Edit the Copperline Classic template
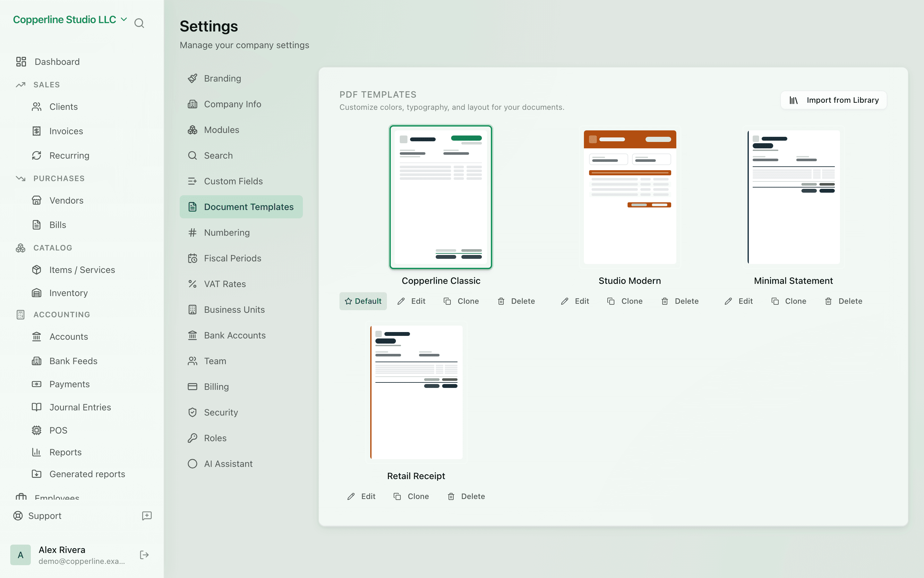This screenshot has height=578, width=924. (x=411, y=301)
